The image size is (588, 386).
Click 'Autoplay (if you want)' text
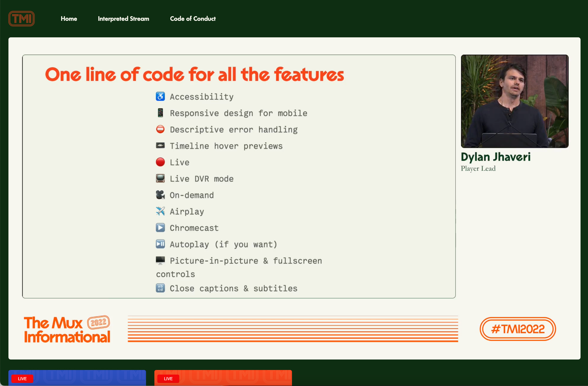(224, 244)
